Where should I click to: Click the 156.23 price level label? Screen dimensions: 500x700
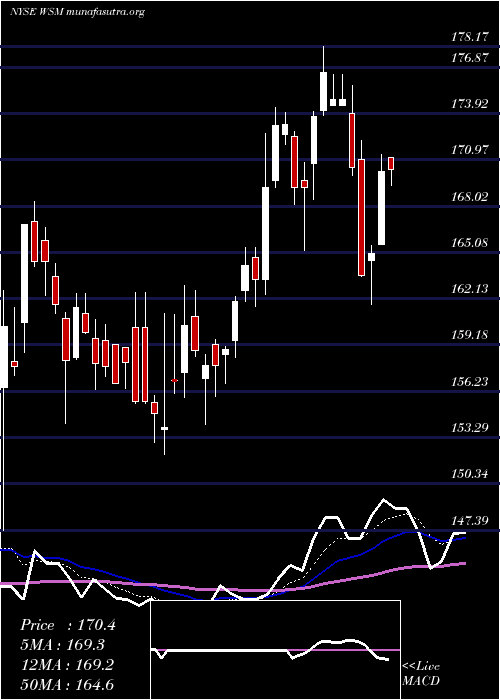pos(469,382)
